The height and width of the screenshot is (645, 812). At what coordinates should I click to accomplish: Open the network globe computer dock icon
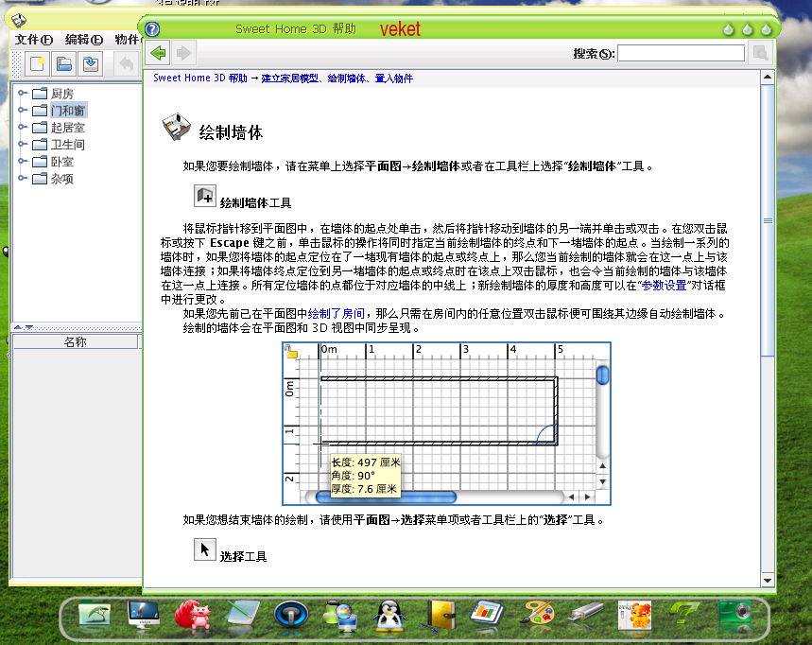340,616
